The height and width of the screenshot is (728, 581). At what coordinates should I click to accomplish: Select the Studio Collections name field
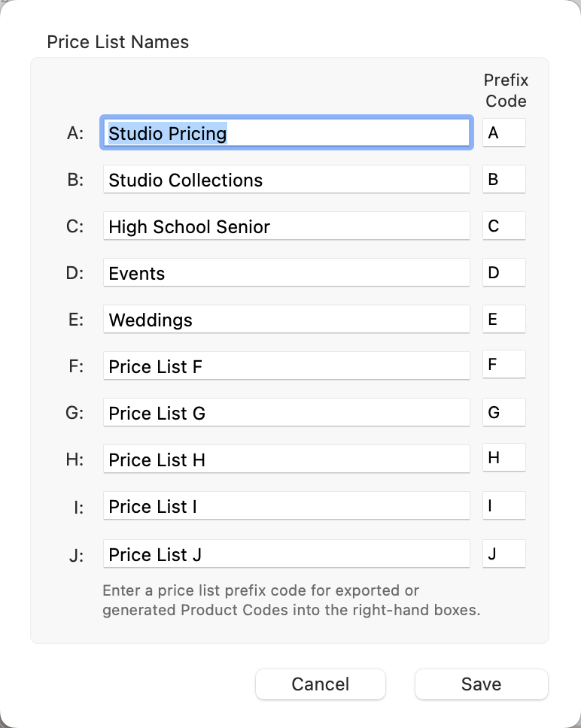click(286, 180)
